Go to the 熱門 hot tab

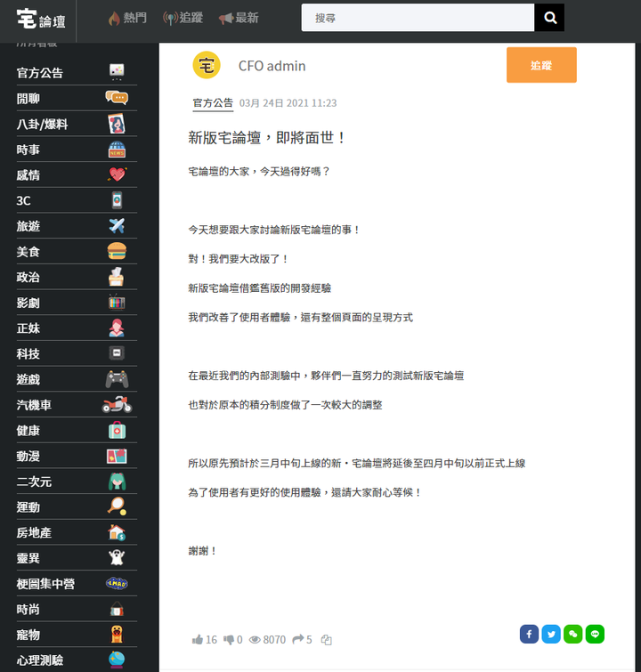coord(127,18)
